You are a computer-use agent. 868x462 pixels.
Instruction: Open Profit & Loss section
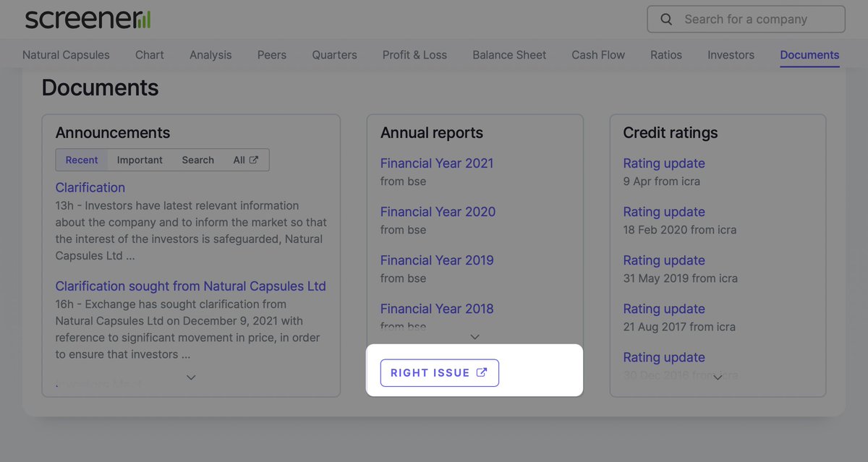tap(414, 55)
